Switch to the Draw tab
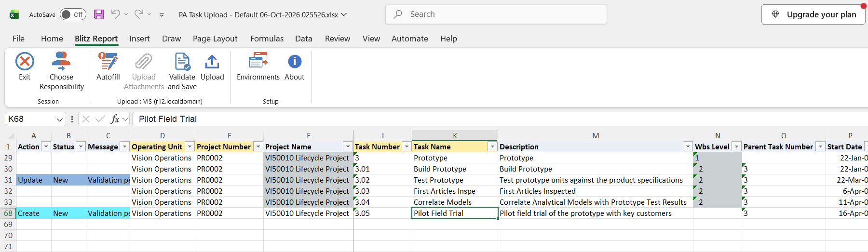Screen dimensions: 868x252 click(172, 39)
